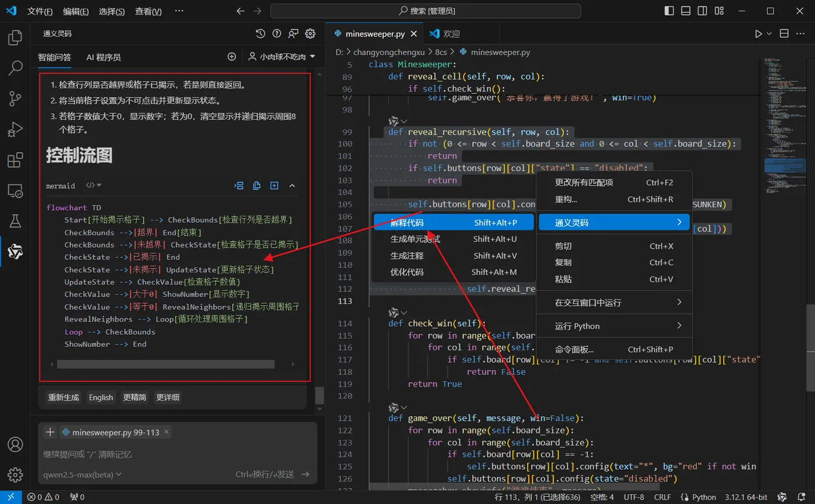Open the run button dropdown arrow
The image size is (815, 504).
tap(769, 34)
